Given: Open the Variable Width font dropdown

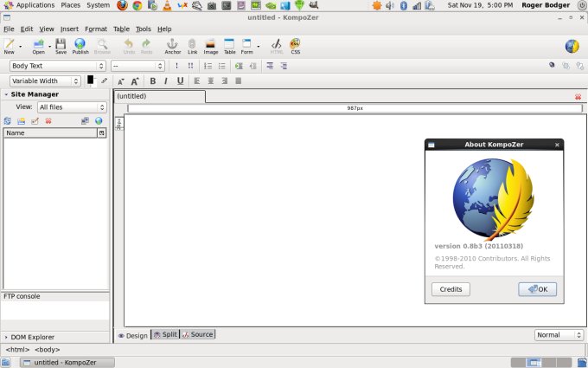Looking at the screenshot, I should (x=45, y=81).
